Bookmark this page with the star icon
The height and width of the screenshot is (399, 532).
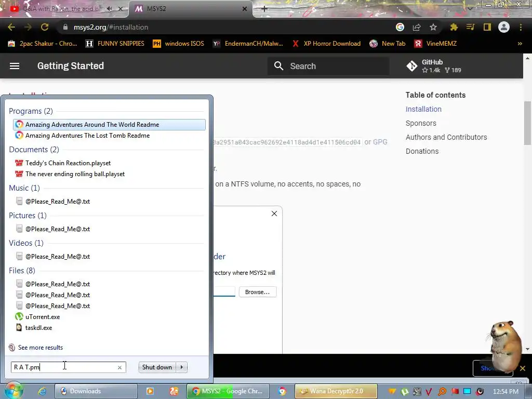433,27
